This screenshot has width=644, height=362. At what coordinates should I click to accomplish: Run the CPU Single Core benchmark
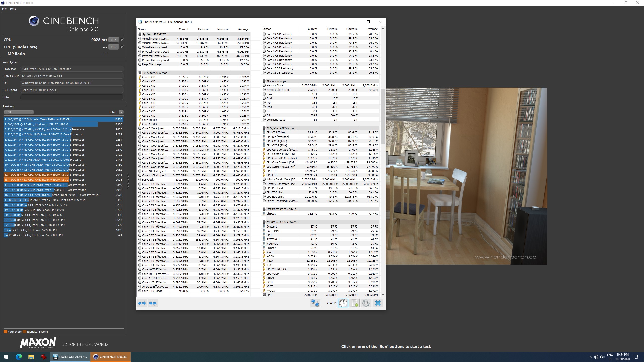point(114,47)
